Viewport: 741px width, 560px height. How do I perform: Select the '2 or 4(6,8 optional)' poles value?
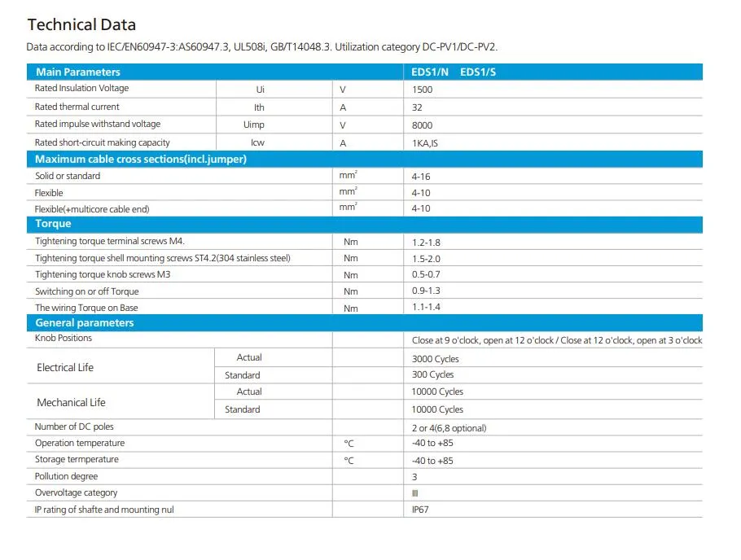tap(449, 428)
